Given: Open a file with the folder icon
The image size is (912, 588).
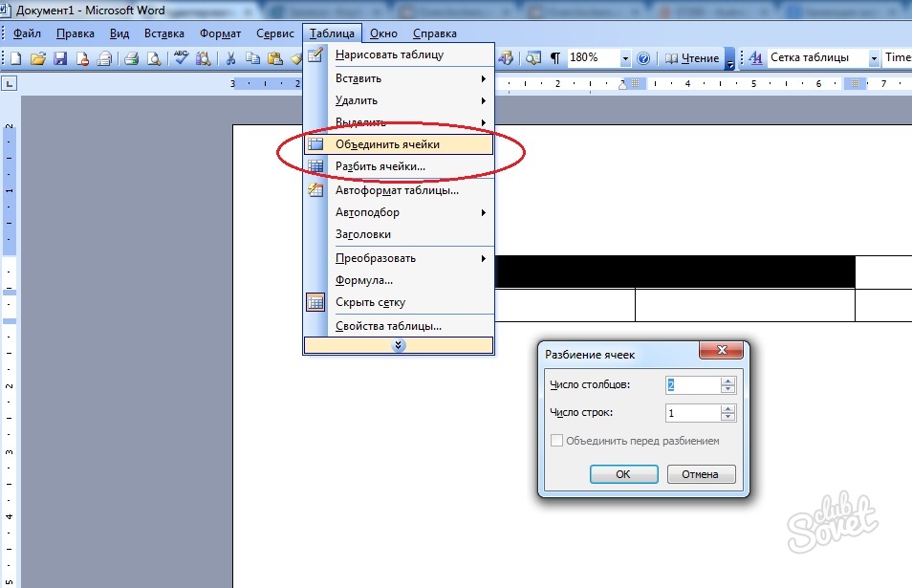Looking at the screenshot, I should click(x=38, y=58).
